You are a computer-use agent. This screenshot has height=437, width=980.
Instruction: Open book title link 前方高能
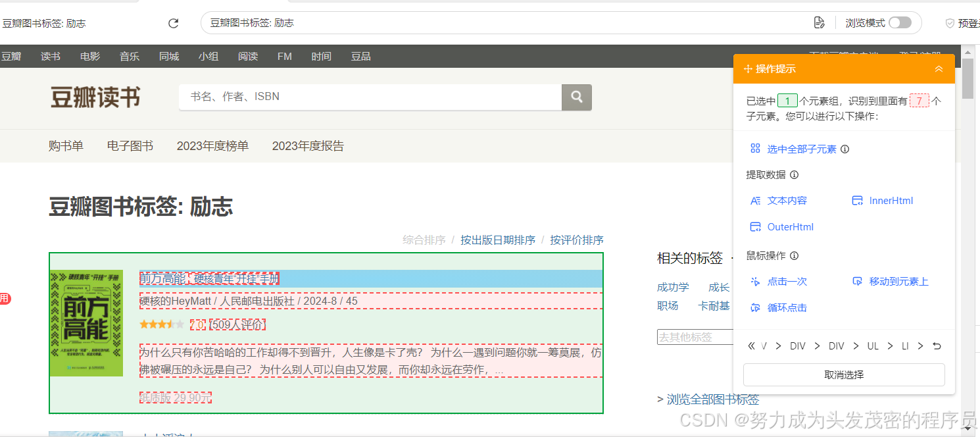coord(209,279)
